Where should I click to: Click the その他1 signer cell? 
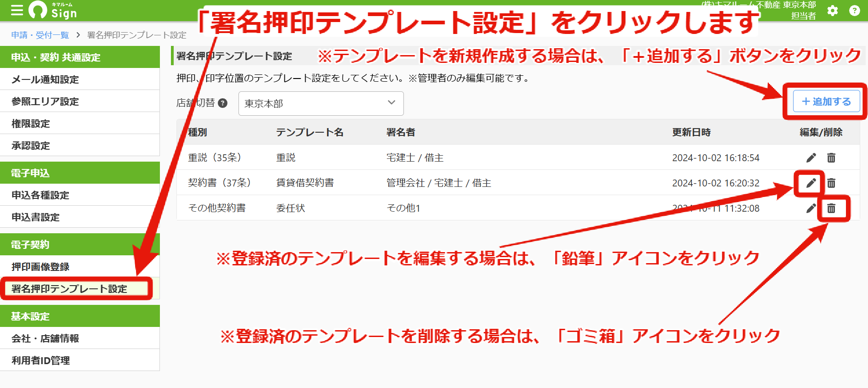pyautogui.click(x=403, y=208)
